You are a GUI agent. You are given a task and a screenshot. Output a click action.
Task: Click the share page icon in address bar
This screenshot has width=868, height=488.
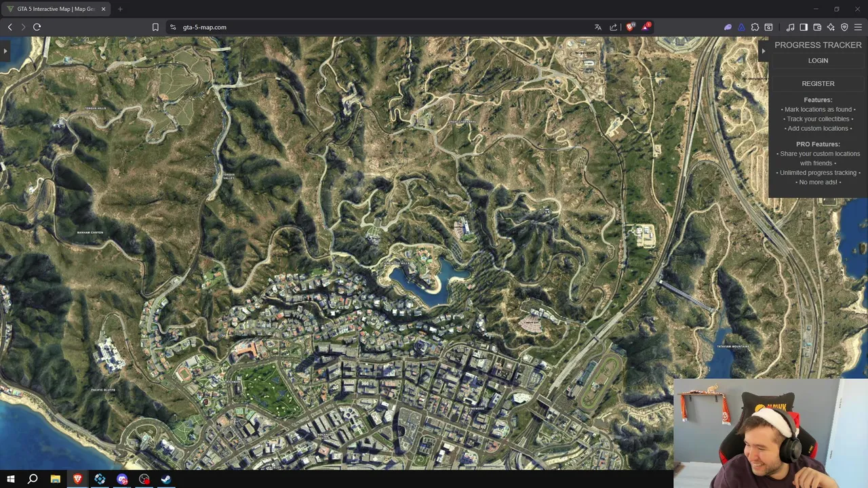(x=614, y=27)
